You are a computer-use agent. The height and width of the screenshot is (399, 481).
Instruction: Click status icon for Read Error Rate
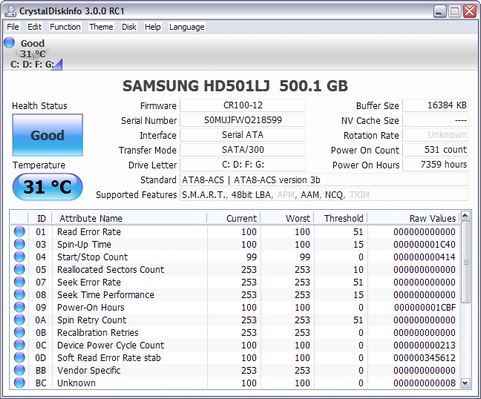coord(19,232)
